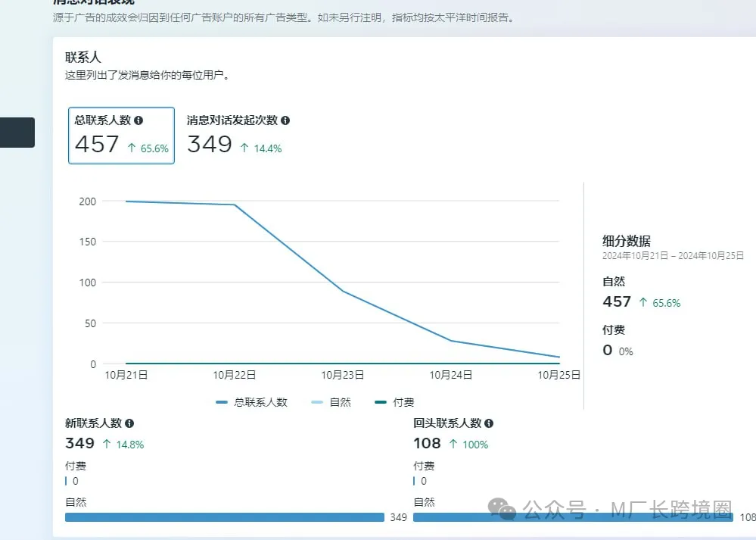Click the 10月25日 axis label
The width and height of the screenshot is (756, 540).
[x=559, y=375]
